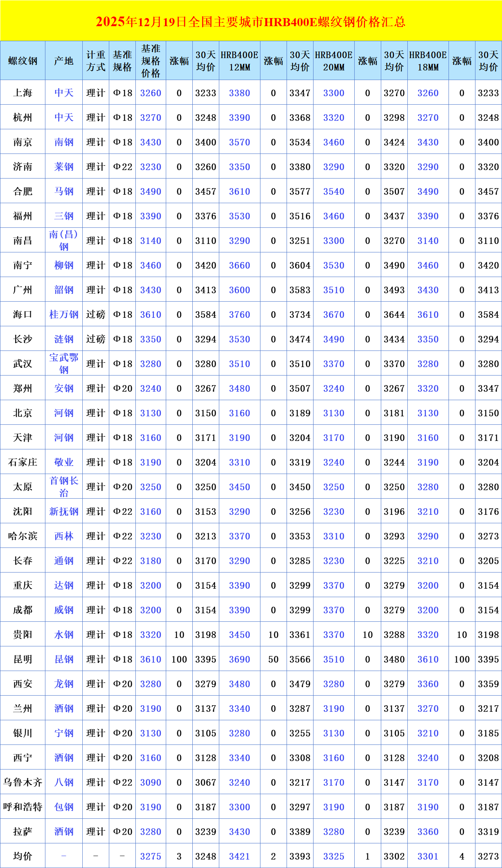This screenshot has height=868, width=502.
Task: Click 南宁's 12MM price 3660
Action: [240, 265]
